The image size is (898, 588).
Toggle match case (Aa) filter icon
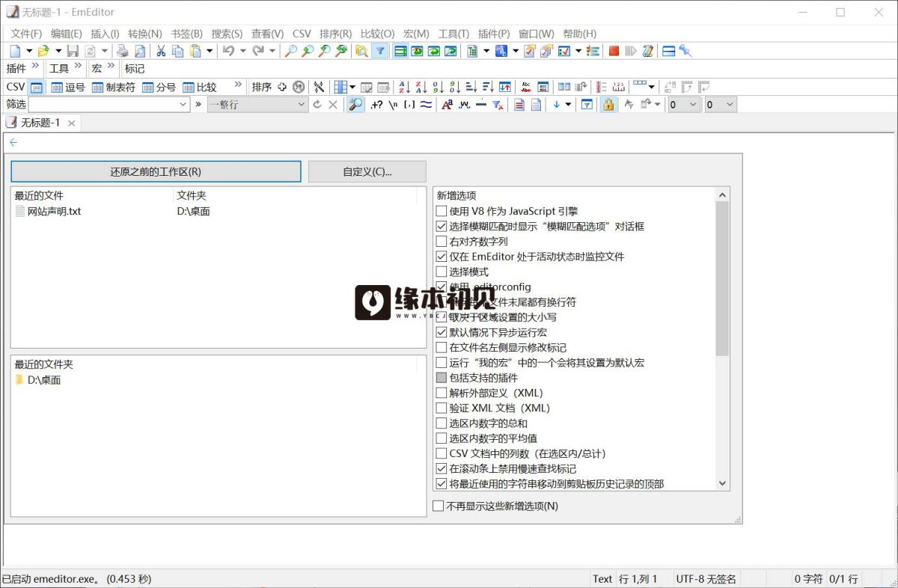(447, 105)
